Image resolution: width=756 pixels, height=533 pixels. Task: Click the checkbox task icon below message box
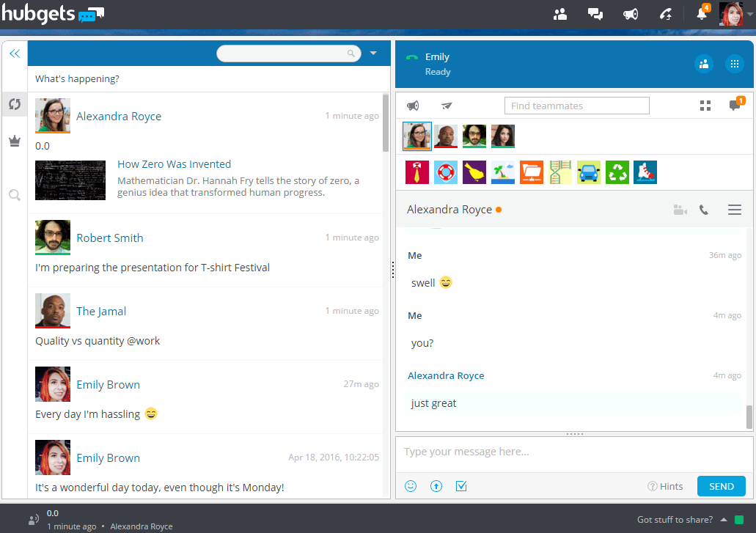point(461,486)
